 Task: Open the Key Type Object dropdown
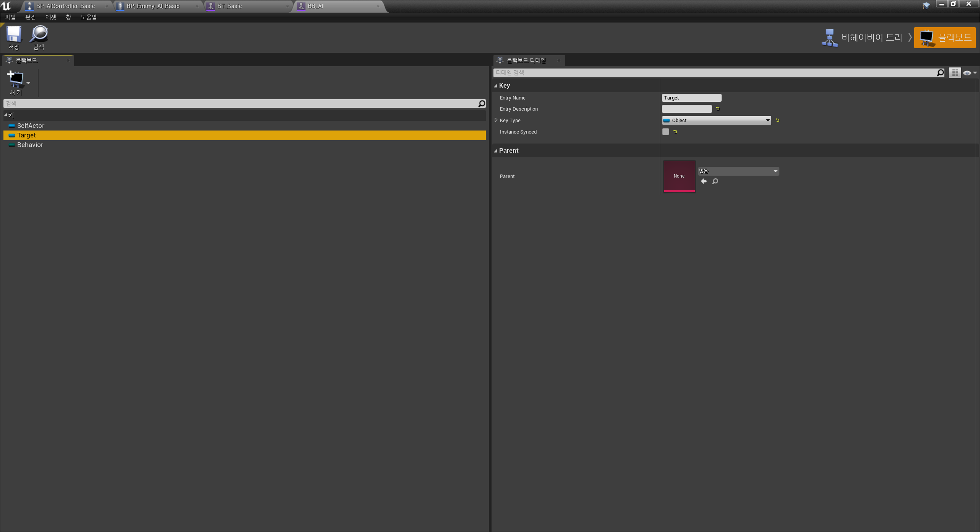(x=716, y=120)
